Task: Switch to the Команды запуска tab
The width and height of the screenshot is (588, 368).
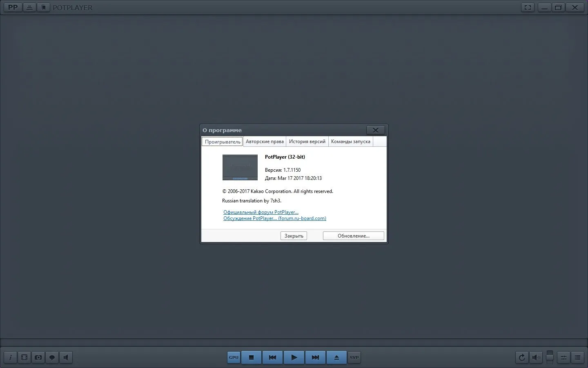Action: (x=351, y=141)
